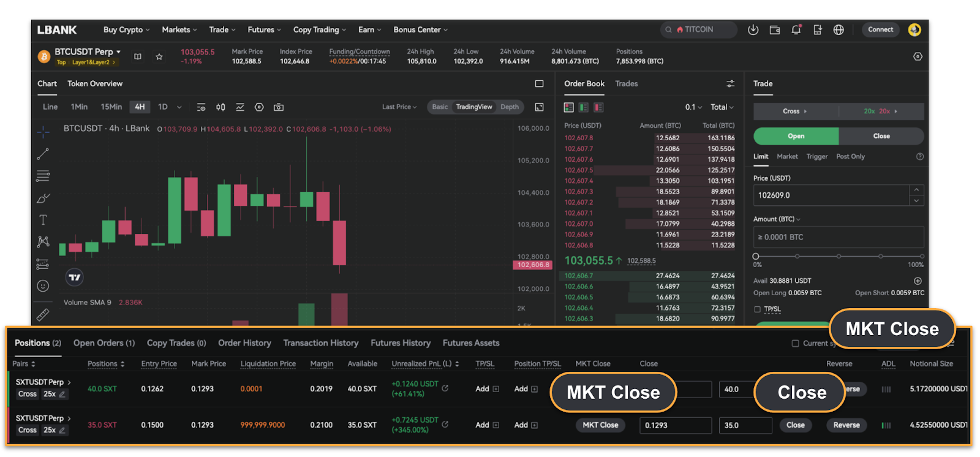Select the TradingView chart mode
The height and width of the screenshot is (457, 980).
(473, 107)
